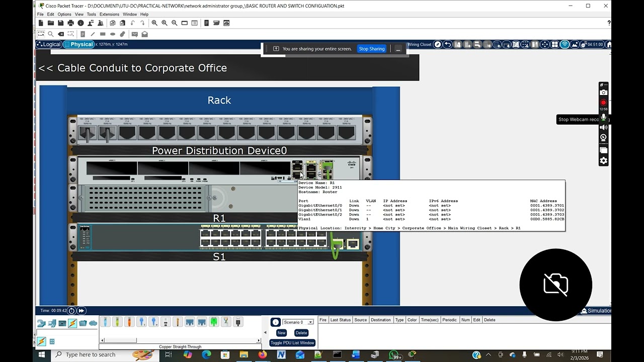Activate the Delete tool icon
Screen dimensions: 644x362
(x=61, y=34)
